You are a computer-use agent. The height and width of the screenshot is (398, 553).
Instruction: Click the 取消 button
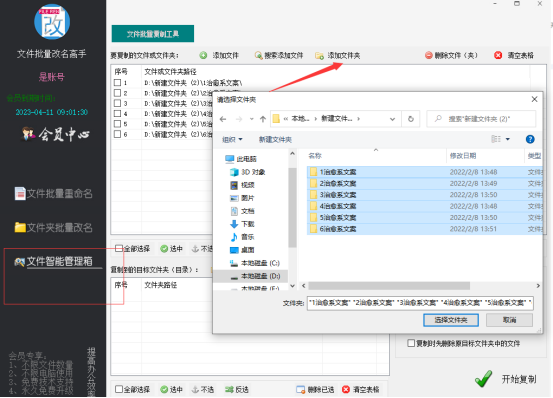[509, 320]
